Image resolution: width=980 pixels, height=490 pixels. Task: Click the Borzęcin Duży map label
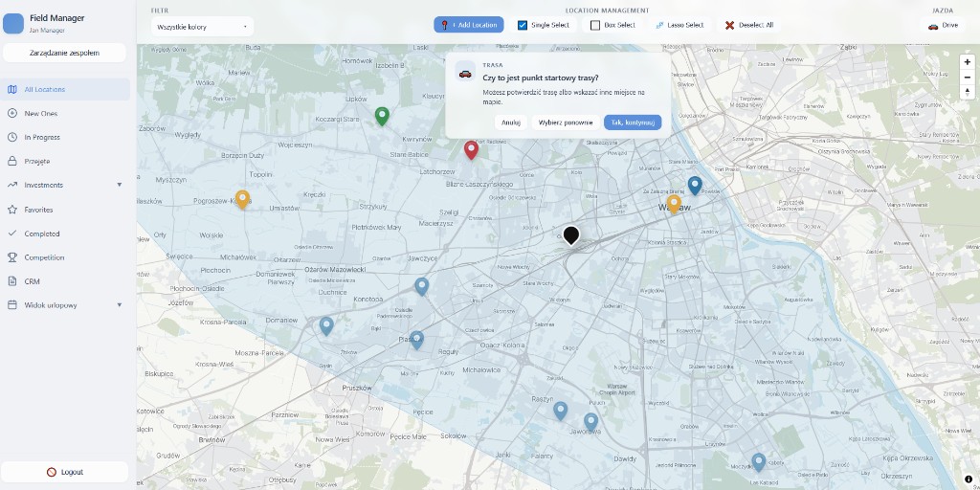click(242, 154)
